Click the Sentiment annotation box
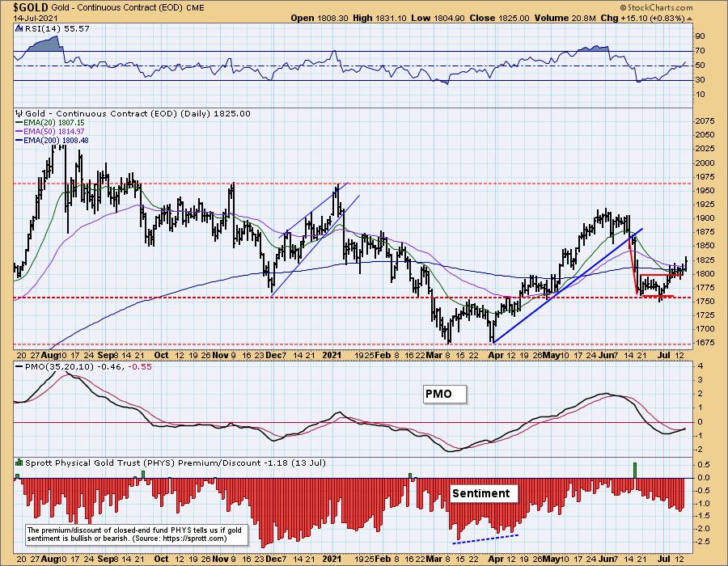Screen dimensions: 728x566 (484, 492)
